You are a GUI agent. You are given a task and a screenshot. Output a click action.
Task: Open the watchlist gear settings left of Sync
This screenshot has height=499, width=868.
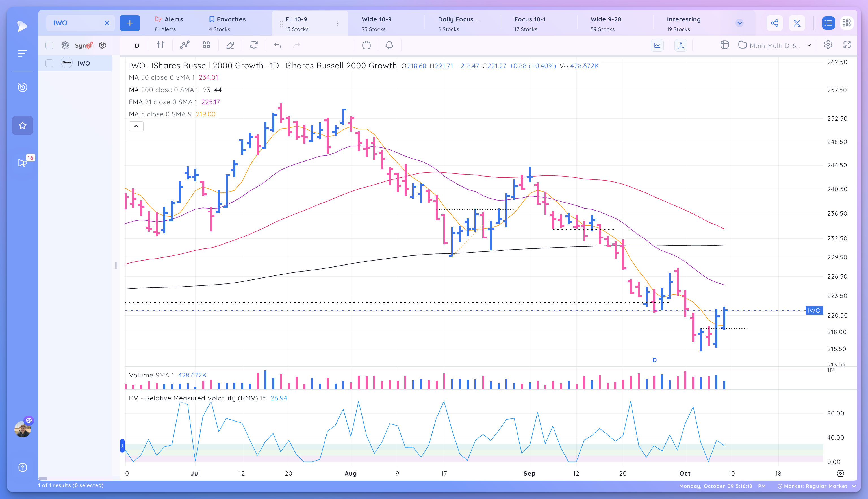[x=65, y=45]
